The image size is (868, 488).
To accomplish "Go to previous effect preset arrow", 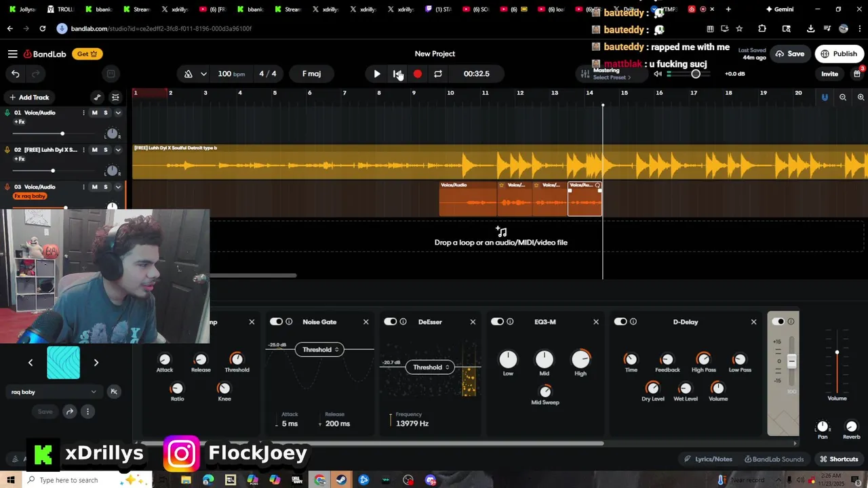I will click(31, 363).
